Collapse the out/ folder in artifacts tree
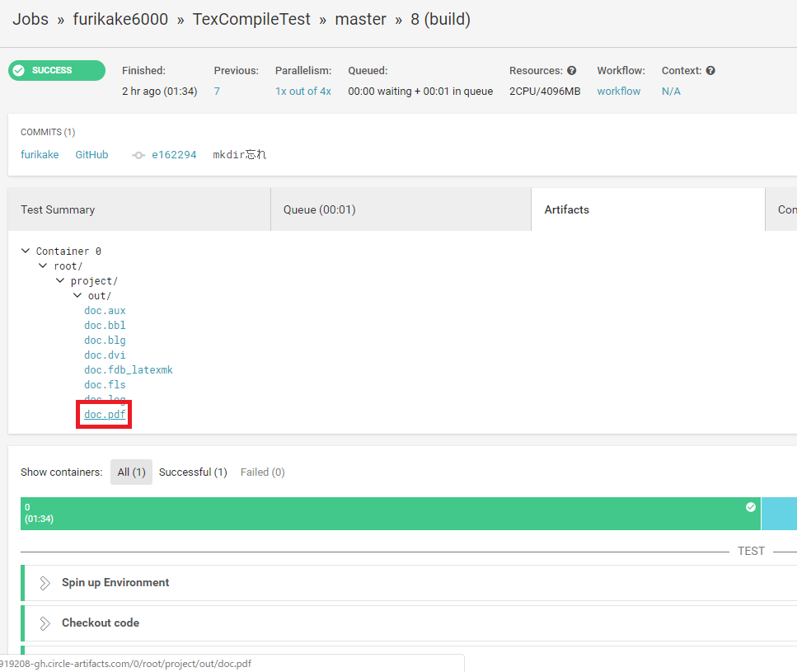 pyautogui.click(x=76, y=295)
